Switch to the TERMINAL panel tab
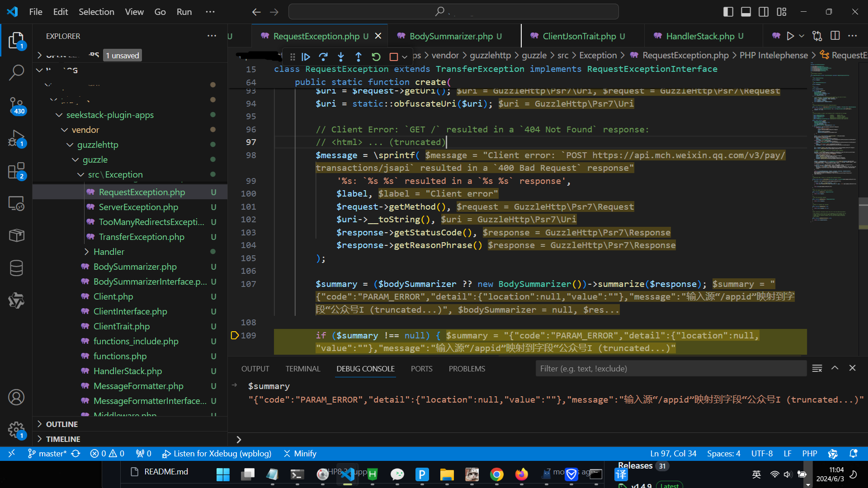 pos(302,369)
